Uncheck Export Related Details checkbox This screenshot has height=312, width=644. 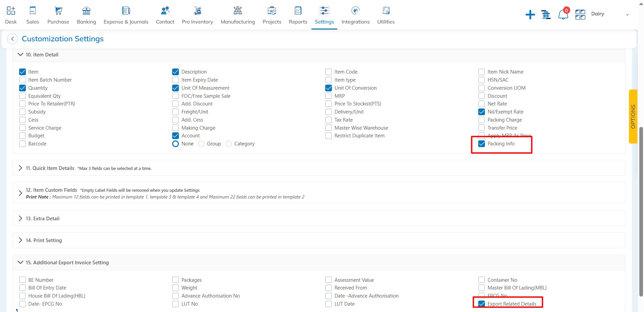point(482,304)
